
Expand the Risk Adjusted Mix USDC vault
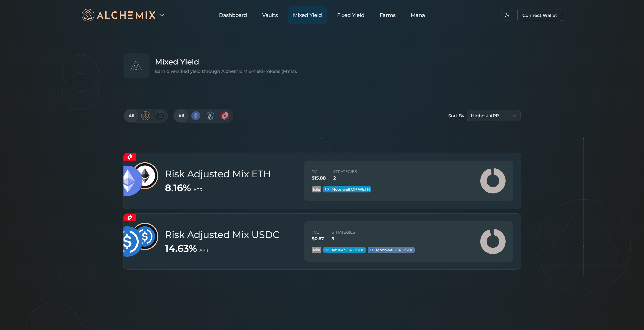click(222, 235)
